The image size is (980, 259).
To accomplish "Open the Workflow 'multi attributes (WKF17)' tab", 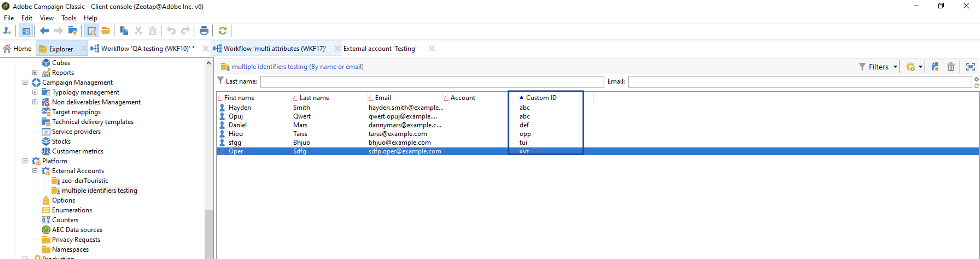I will coord(270,49).
